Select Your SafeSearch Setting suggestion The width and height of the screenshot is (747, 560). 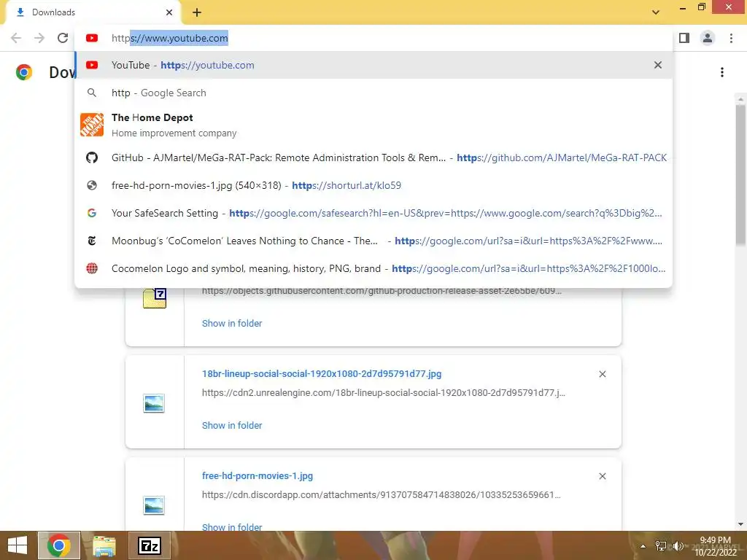pos(373,213)
